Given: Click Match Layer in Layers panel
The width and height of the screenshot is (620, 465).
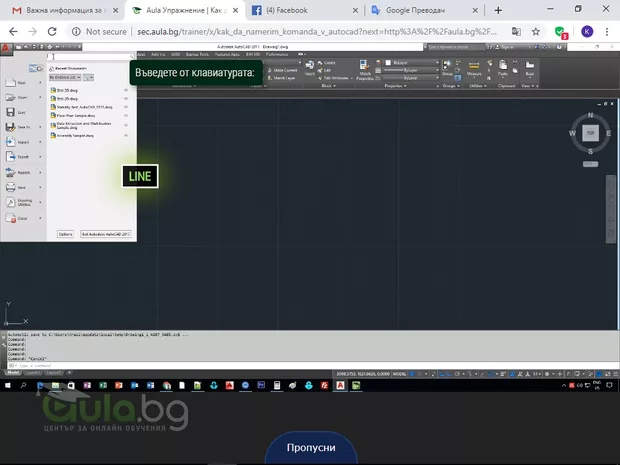Looking at the screenshot, I should tap(281, 78).
